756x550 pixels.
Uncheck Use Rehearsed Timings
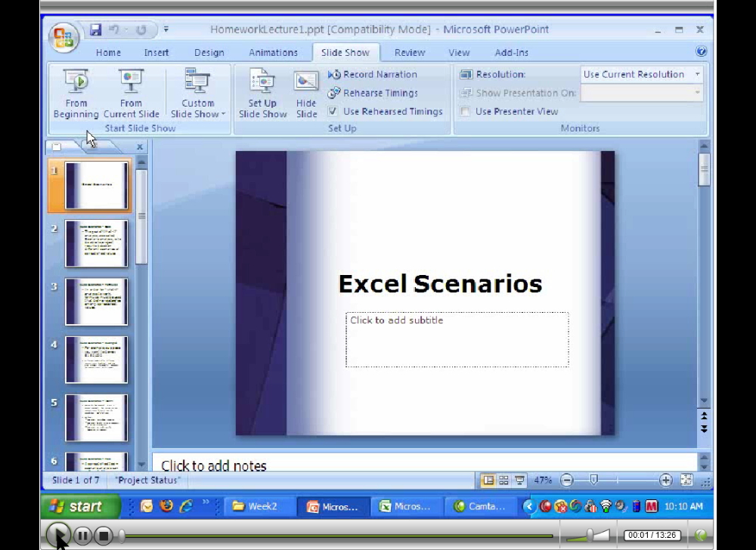click(333, 111)
